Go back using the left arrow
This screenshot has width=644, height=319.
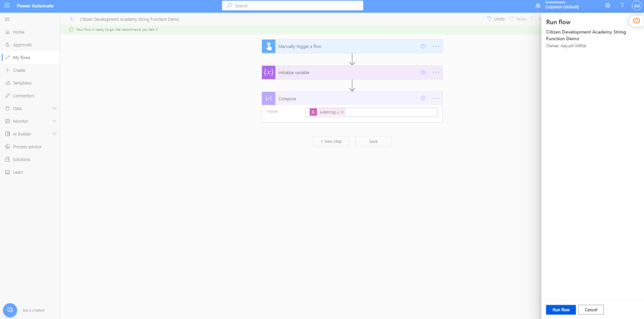tap(72, 19)
